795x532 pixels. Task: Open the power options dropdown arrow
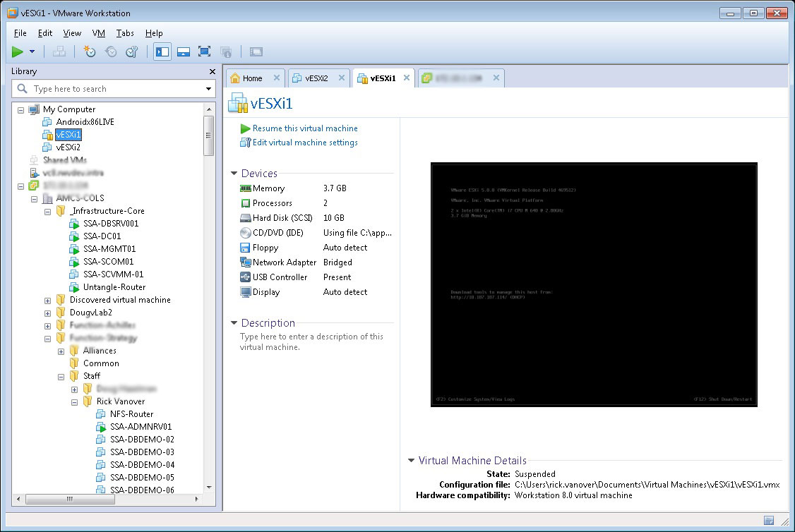pyautogui.click(x=32, y=52)
